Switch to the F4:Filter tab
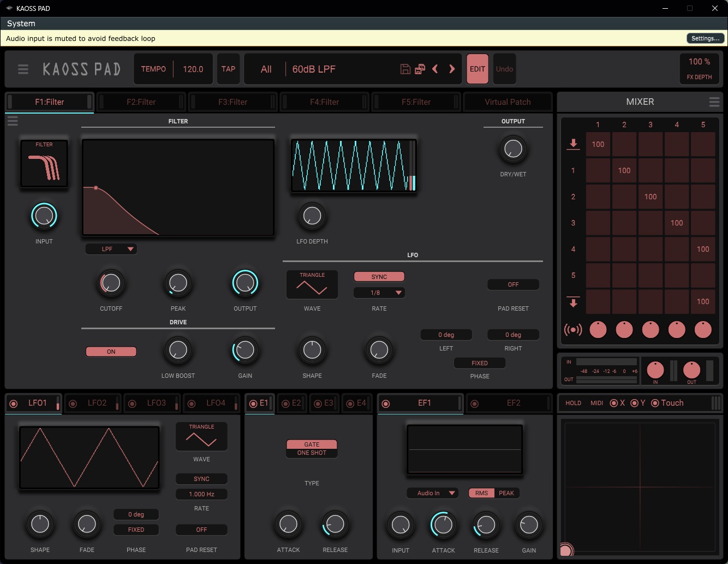The height and width of the screenshot is (564, 728). [x=325, y=102]
